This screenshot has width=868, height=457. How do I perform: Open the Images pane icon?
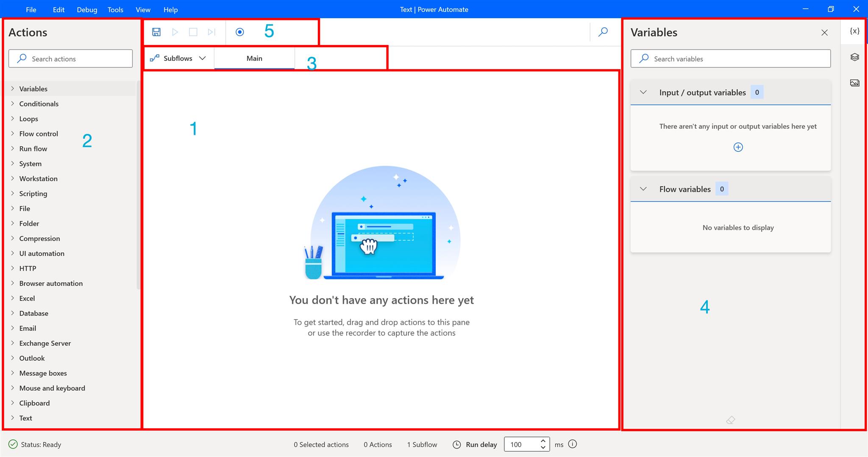854,83
